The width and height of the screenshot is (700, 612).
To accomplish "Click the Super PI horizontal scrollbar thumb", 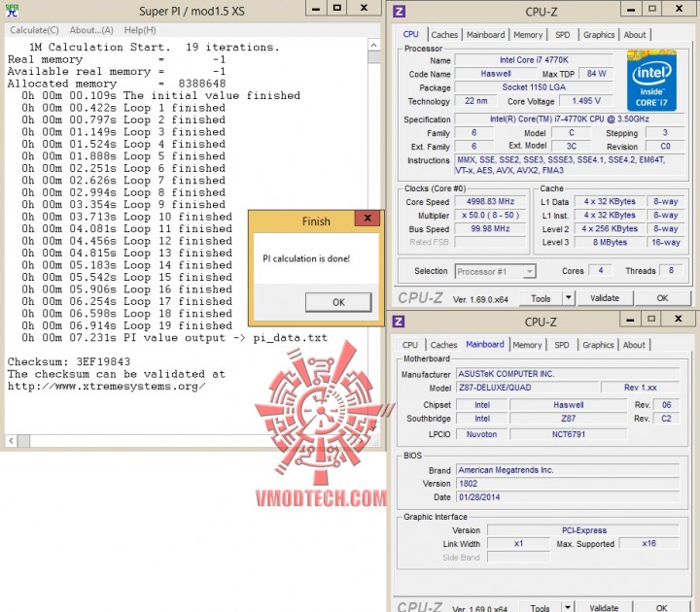I will pos(23,441).
